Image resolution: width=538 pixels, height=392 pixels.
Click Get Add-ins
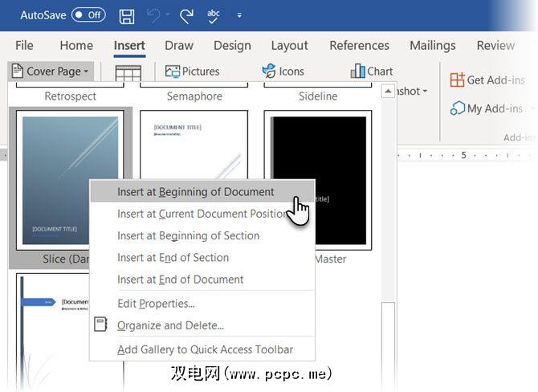coord(487,80)
